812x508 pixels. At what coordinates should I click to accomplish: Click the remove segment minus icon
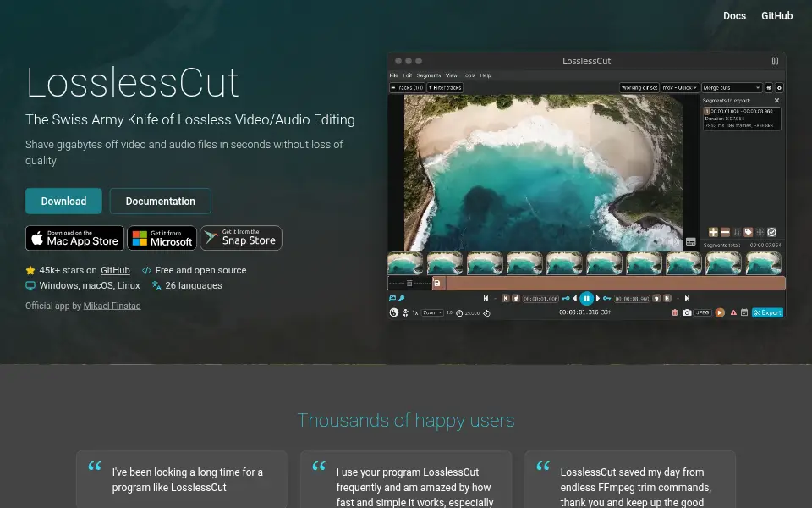coord(725,232)
